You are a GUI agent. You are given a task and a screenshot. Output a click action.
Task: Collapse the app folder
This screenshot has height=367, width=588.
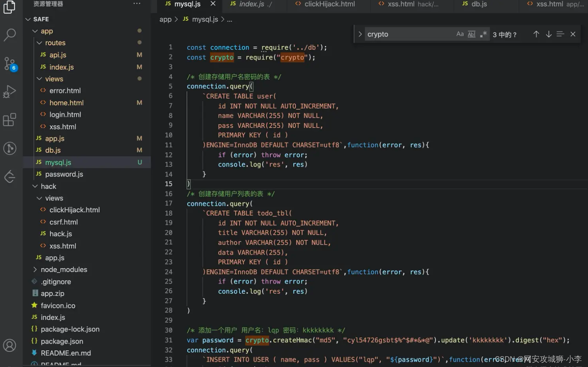(x=35, y=31)
